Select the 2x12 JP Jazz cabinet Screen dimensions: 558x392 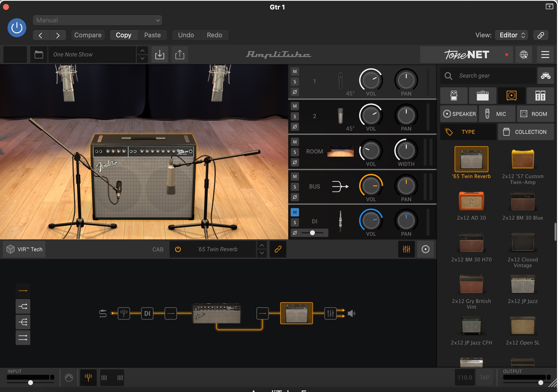(x=522, y=289)
